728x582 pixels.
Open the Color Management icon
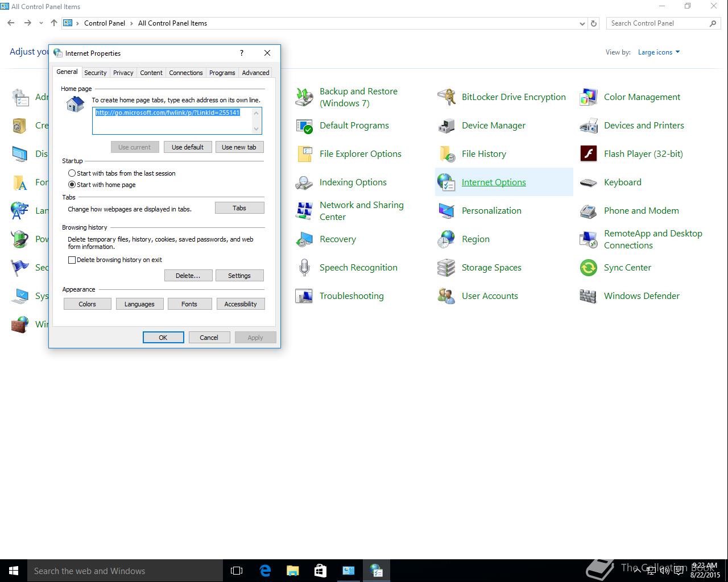[589, 97]
